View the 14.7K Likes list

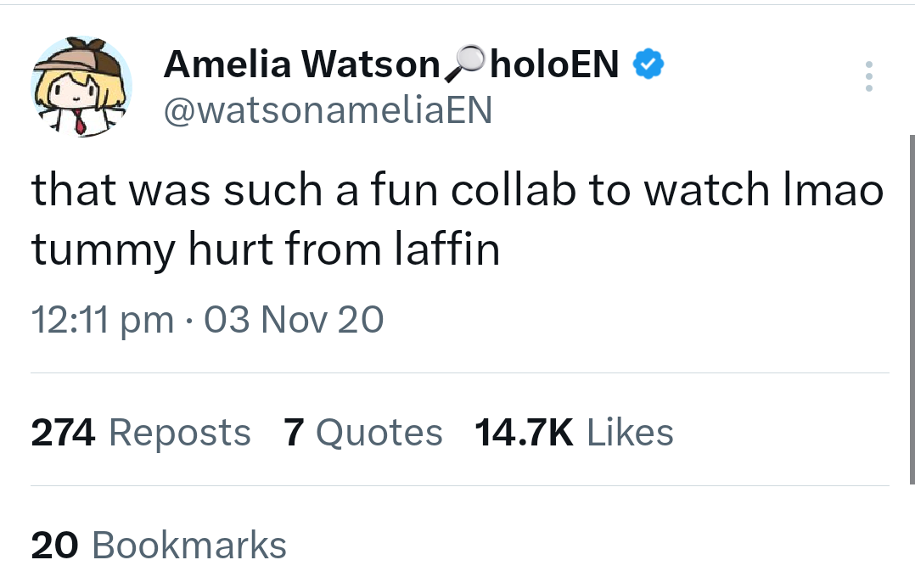point(574,433)
